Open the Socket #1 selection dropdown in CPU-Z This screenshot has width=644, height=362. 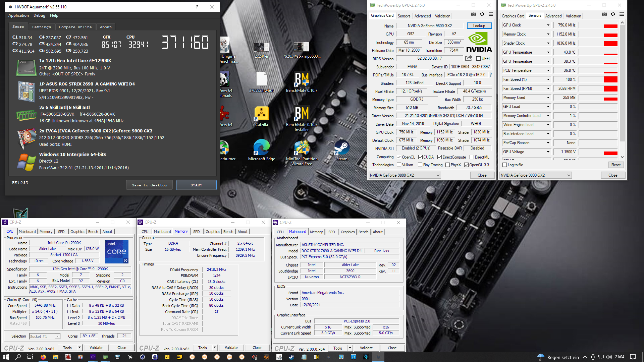point(45,336)
